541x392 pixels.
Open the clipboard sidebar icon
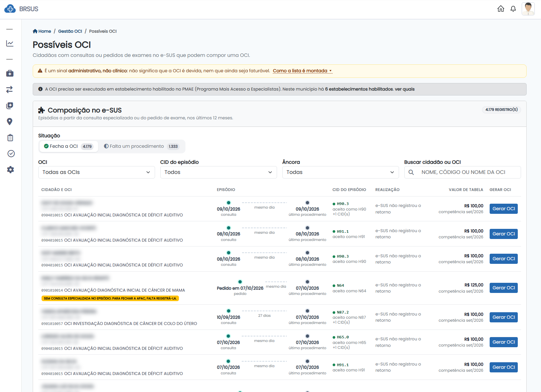coord(10,138)
